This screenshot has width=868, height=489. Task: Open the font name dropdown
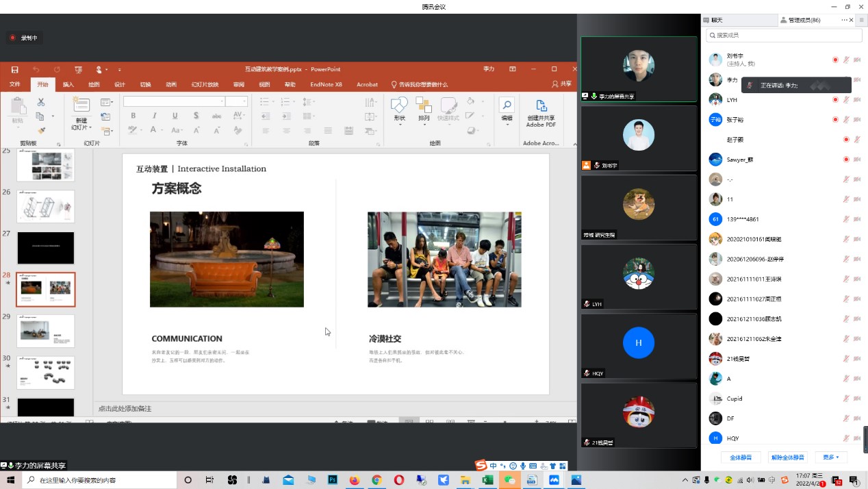click(x=222, y=101)
